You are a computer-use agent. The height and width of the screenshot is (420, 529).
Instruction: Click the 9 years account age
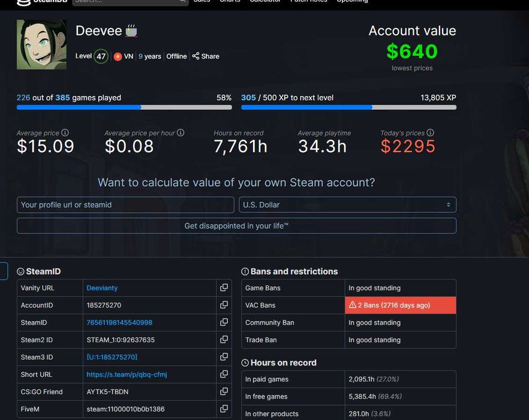click(150, 56)
